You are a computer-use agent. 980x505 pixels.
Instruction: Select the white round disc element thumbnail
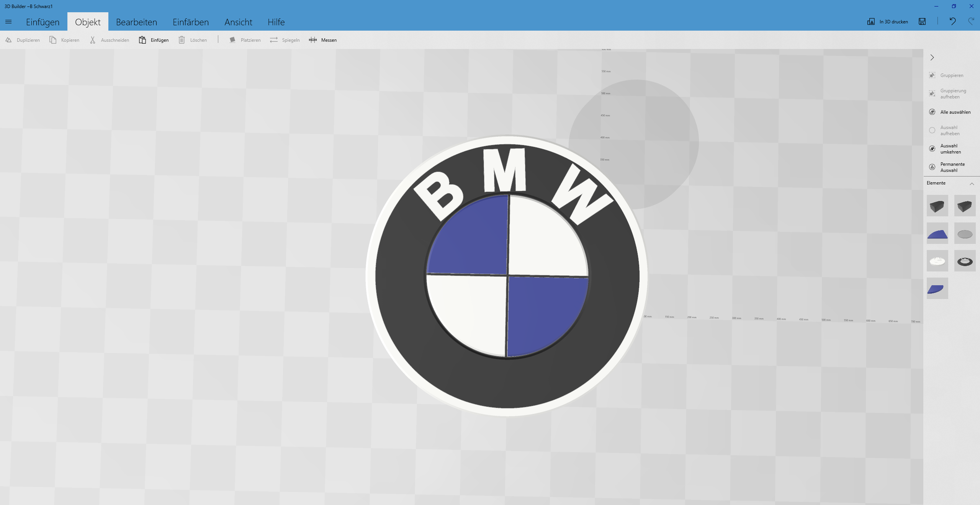[x=937, y=261]
